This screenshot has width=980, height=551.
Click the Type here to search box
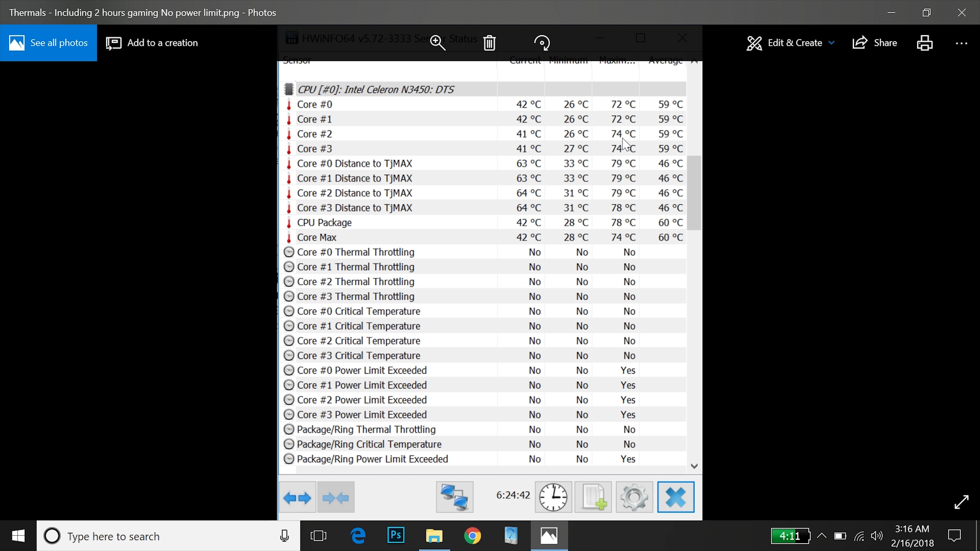click(168, 536)
